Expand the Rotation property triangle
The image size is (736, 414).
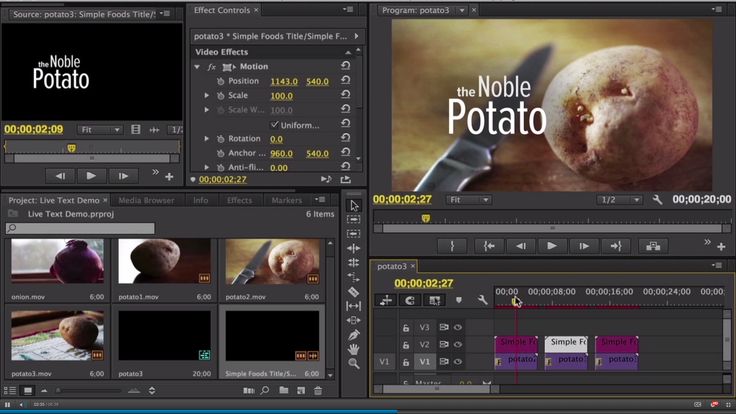tap(207, 138)
